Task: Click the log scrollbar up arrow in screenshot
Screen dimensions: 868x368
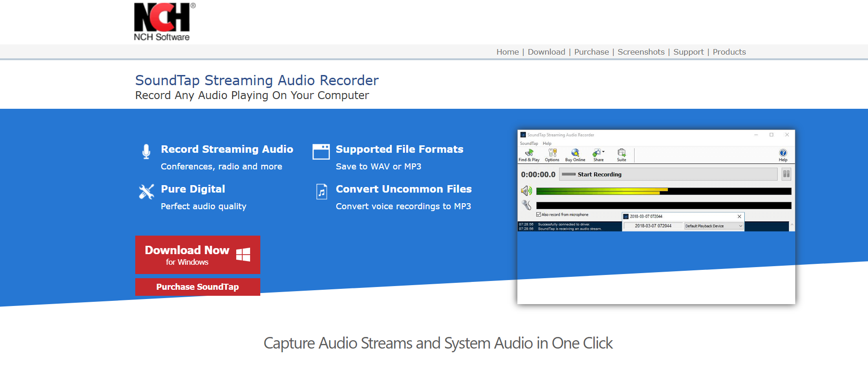Action: (792, 224)
